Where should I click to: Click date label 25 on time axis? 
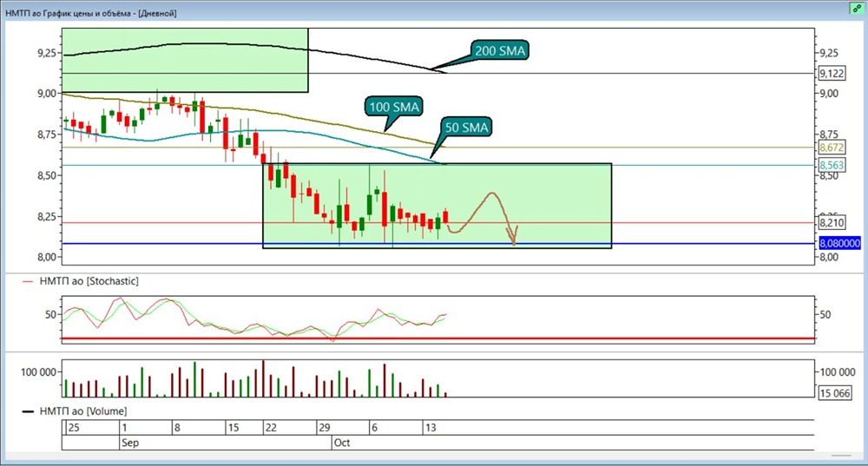[x=73, y=427]
